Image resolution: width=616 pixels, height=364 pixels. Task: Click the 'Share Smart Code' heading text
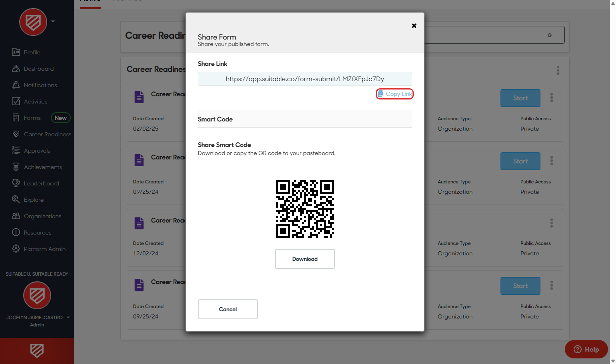tap(224, 145)
